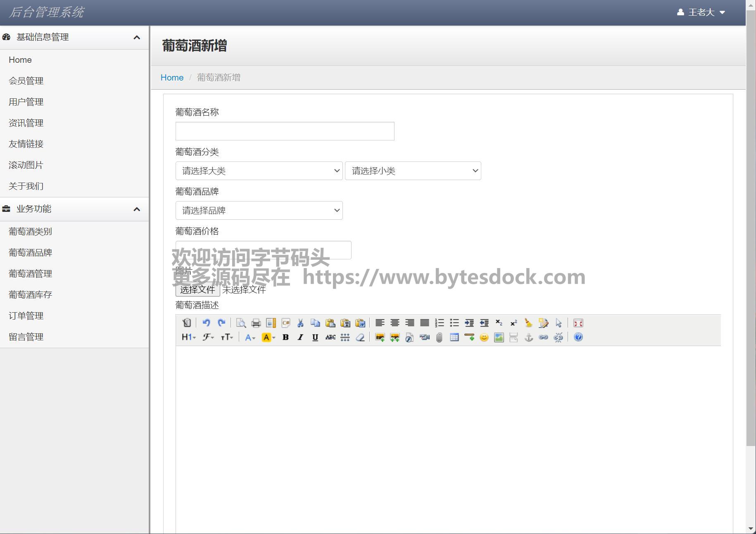This screenshot has width=756, height=534.
Task: Click the undo icon in editor toolbar
Action: point(206,323)
